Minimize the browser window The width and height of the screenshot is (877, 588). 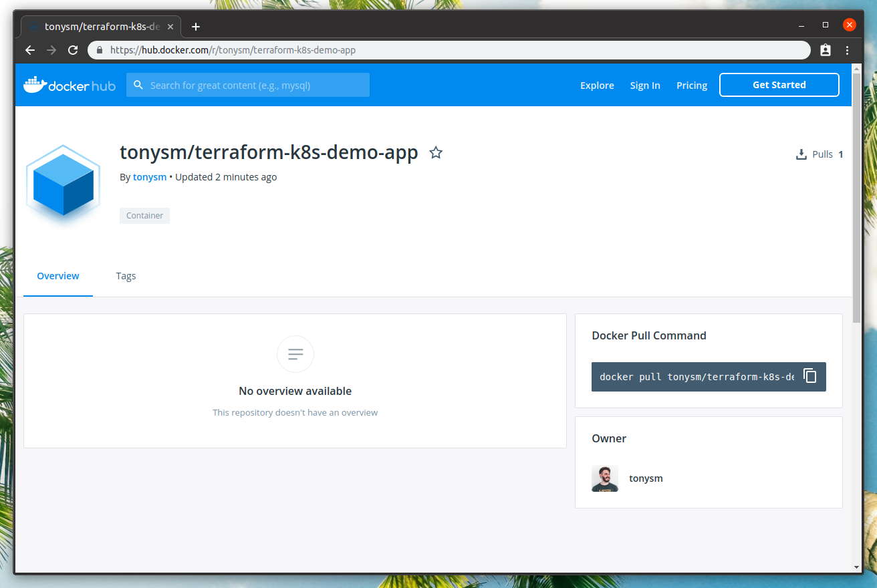[801, 25]
